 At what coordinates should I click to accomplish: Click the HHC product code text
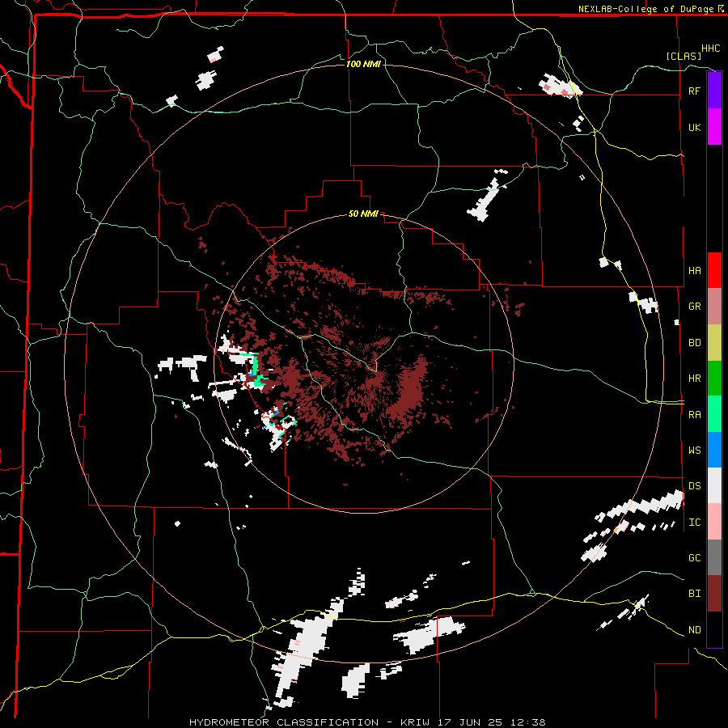(x=711, y=49)
